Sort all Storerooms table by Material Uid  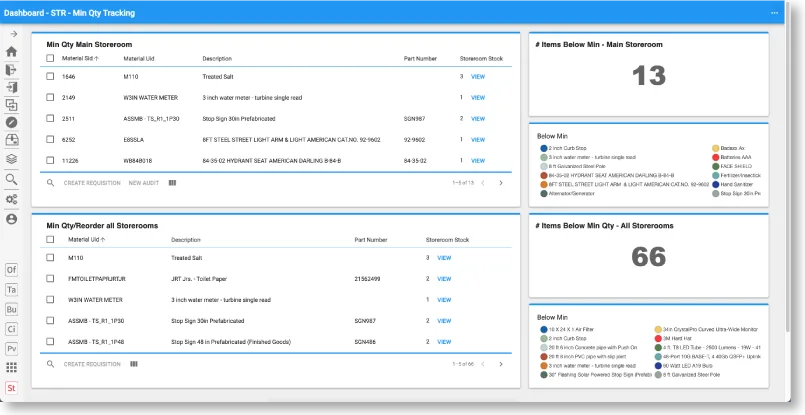pos(86,240)
